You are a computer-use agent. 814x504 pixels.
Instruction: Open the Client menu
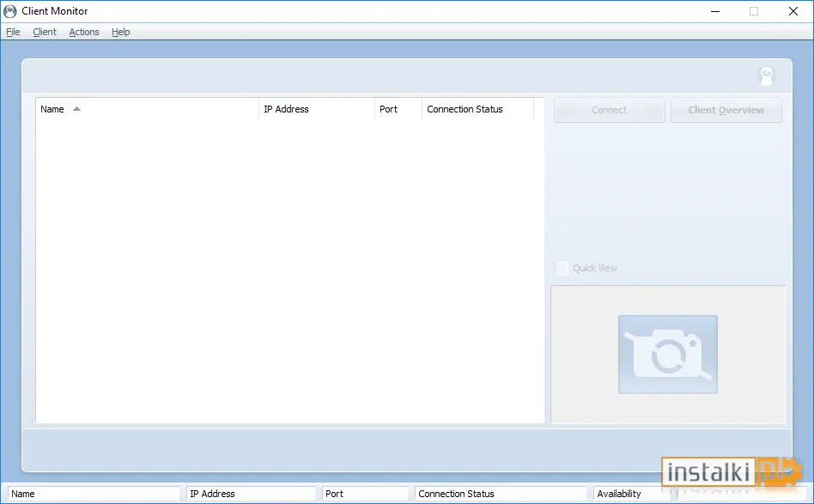45,32
